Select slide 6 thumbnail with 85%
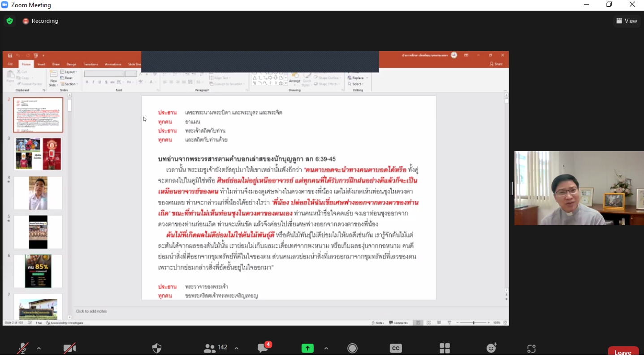The width and height of the screenshot is (644, 362). (x=38, y=271)
